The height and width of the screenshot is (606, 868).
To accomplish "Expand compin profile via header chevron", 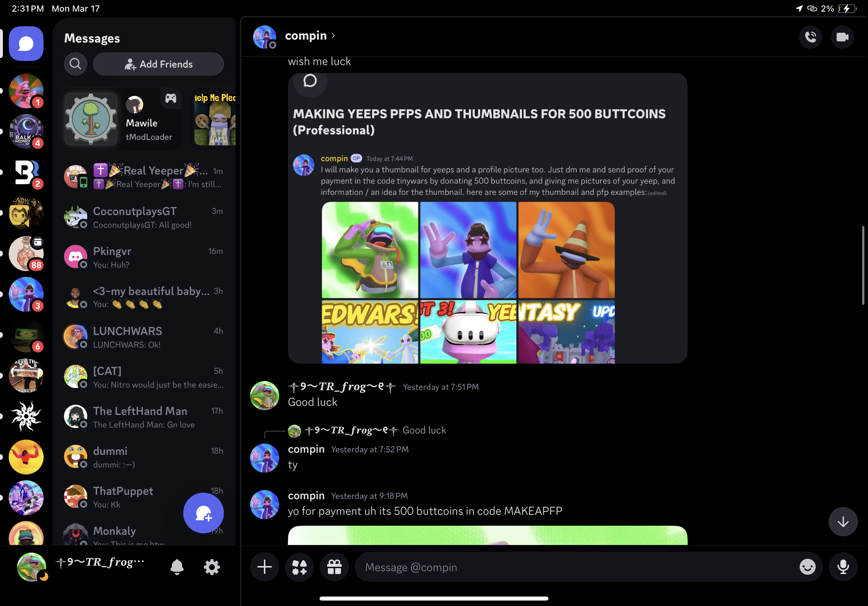I will tap(333, 36).
